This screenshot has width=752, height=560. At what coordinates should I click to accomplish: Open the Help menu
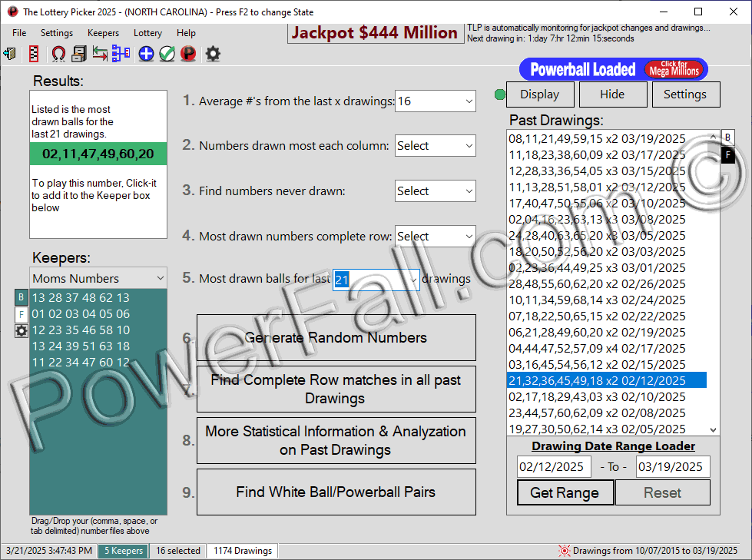(x=186, y=32)
